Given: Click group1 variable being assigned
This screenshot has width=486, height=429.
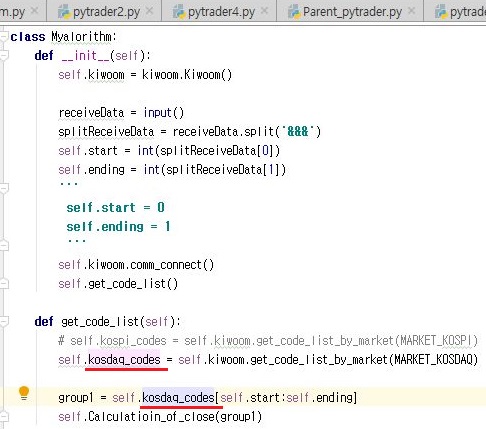Looking at the screenshot, I should point(76,398).
